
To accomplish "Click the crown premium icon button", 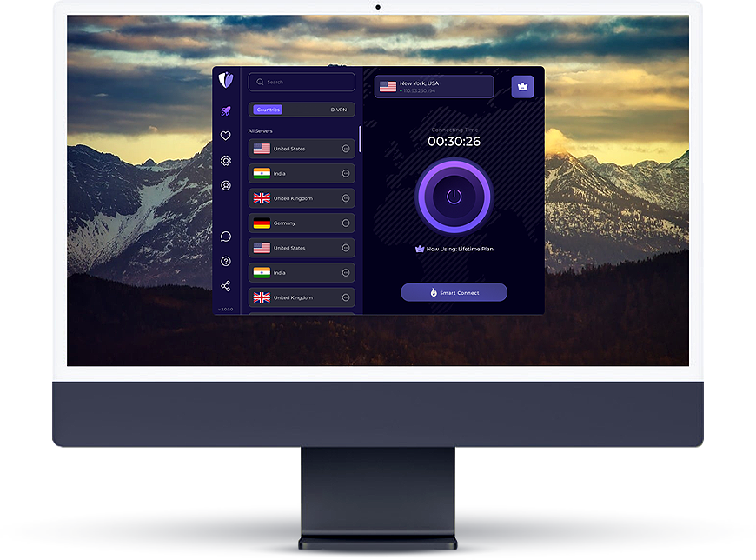I will 522,87.
